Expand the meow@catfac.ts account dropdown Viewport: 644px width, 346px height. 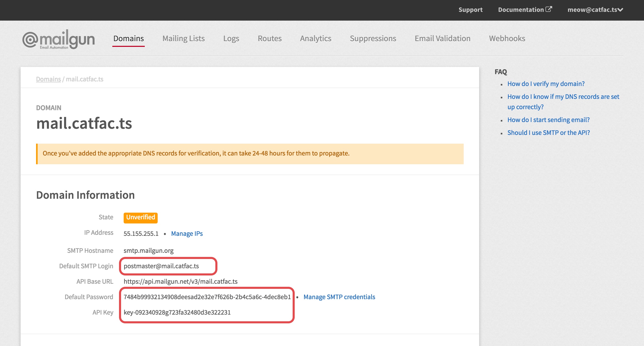click(x=595, y=10)
